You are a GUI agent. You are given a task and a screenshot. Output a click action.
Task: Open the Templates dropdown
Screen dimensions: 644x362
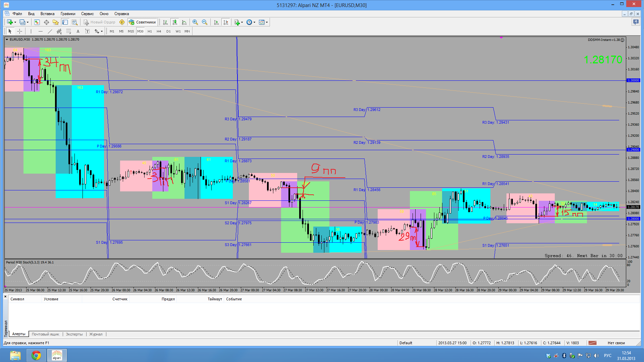coord(263,22)
